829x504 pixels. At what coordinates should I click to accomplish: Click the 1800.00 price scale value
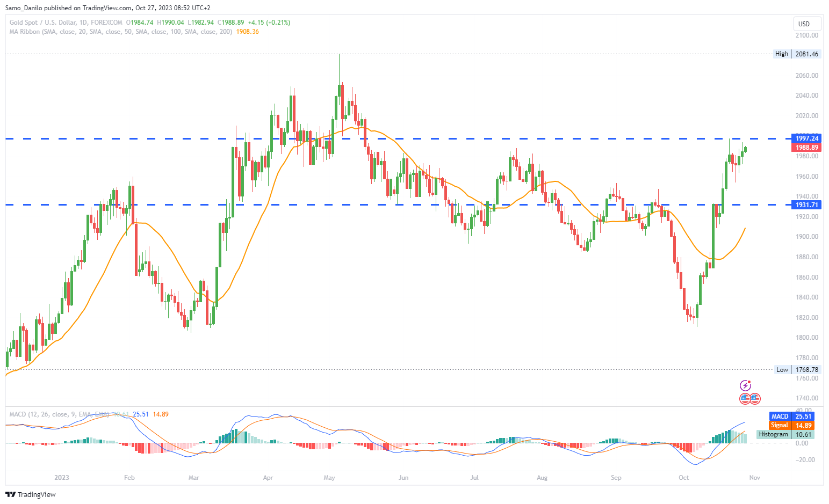pos(807,338)
